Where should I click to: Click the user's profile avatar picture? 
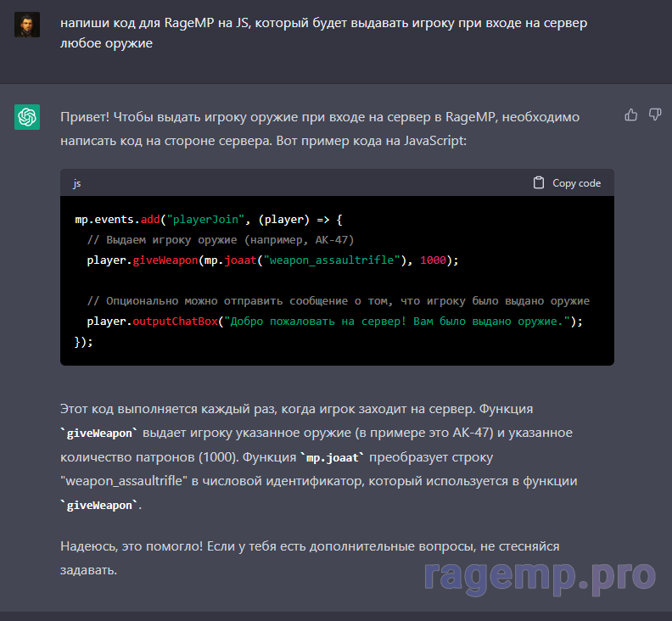point(27,25)
